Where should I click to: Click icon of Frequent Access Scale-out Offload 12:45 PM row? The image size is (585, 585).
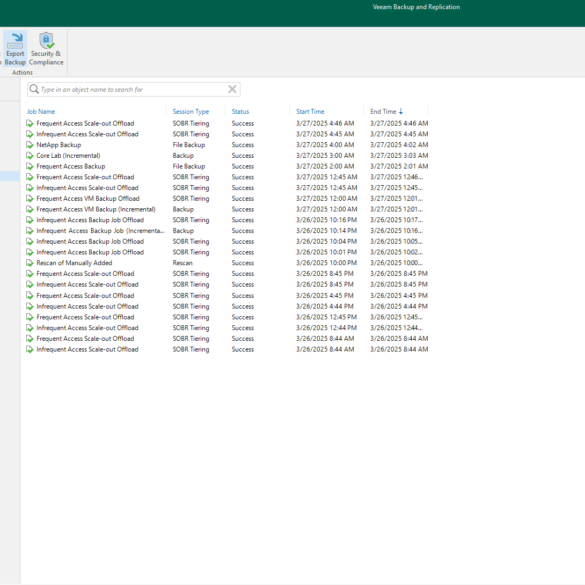[x=30, y=317]
